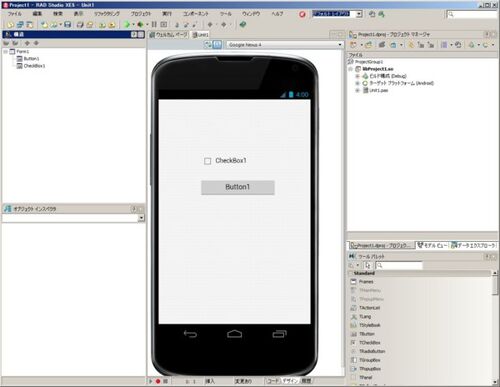Switch to the Code view tab at bottom

point(272,381)
